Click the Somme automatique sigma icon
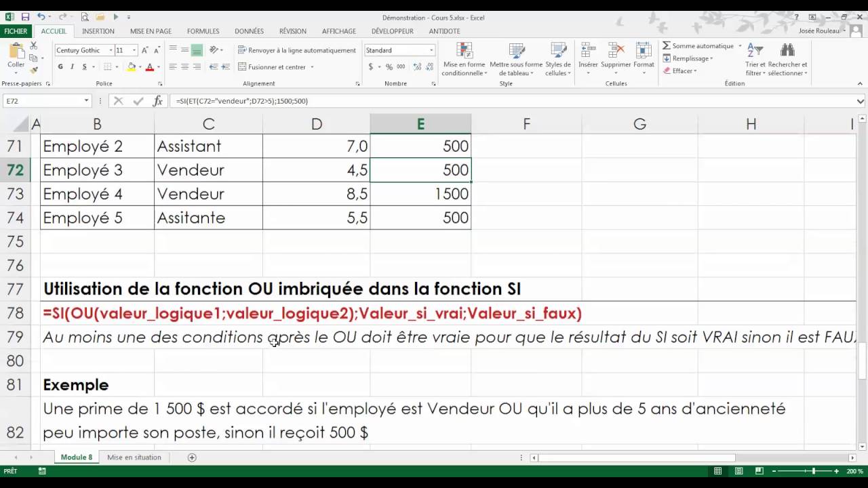 (x=667, y=45)
